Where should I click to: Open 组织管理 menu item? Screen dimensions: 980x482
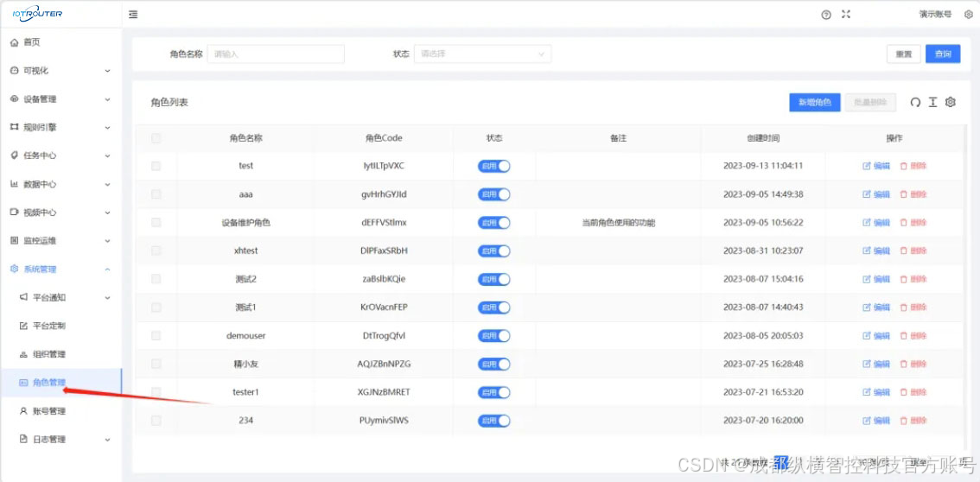tap(61, 354)
